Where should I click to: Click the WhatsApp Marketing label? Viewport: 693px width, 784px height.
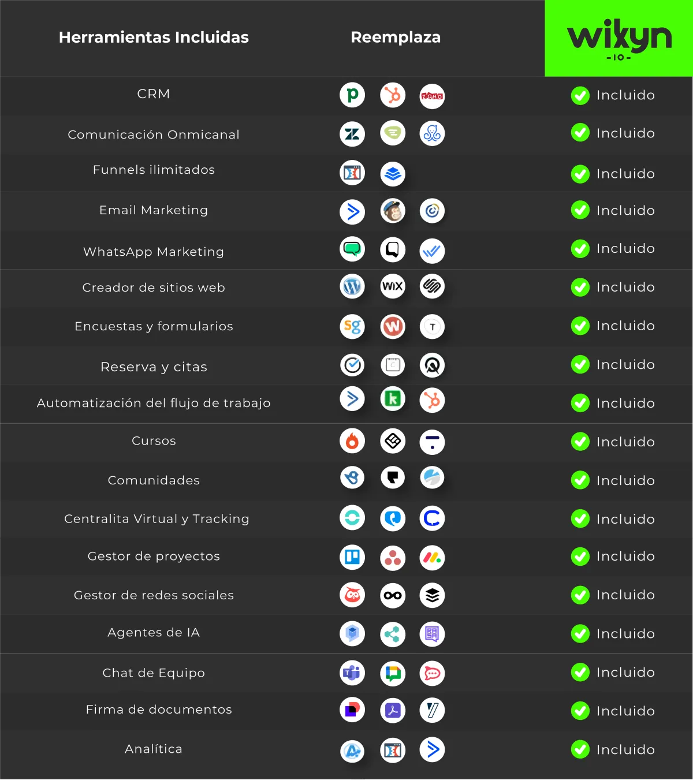[x=154, y=252]
